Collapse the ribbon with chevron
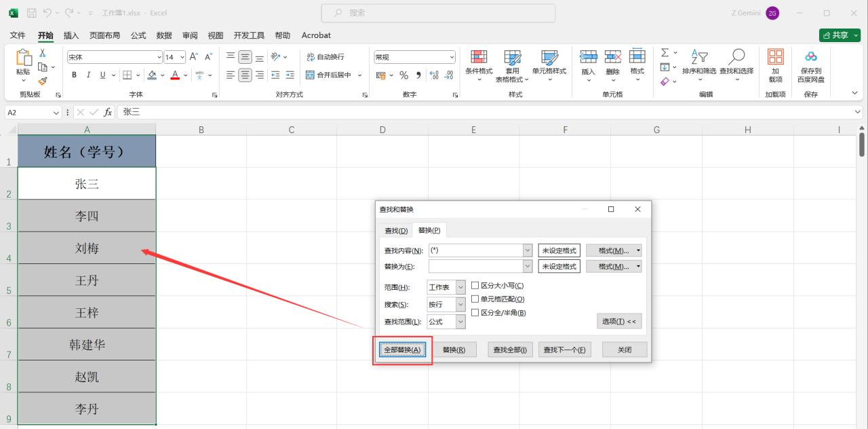The height and width of the screenshot is (429, 868). pyautogui.click(x=854, y=93)
